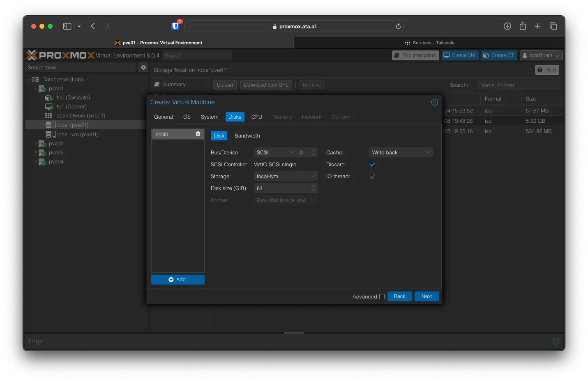Click the Create CT button
Viewport: 588px width, 381px height.
pos(499,55)
